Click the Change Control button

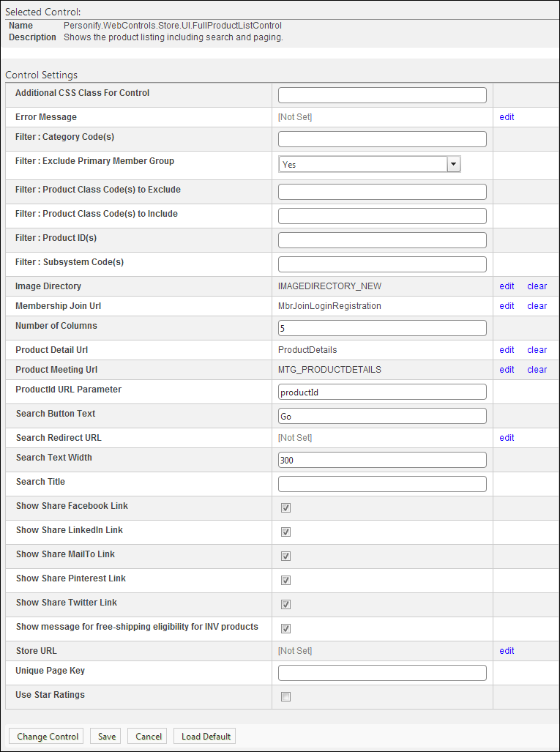click(47, 736)
